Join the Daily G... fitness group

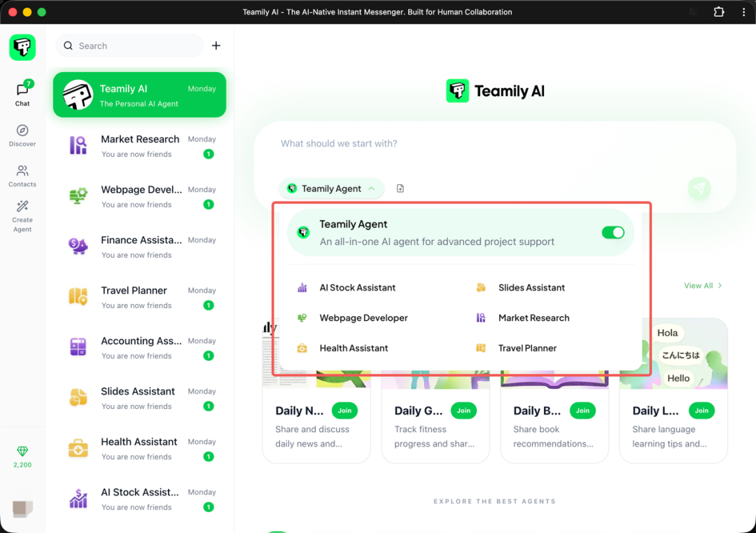[463, 410]
